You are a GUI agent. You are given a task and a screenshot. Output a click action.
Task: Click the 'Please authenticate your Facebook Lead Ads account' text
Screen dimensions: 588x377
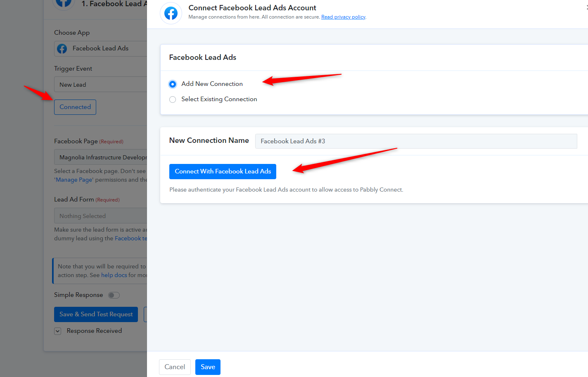(286, 190)
